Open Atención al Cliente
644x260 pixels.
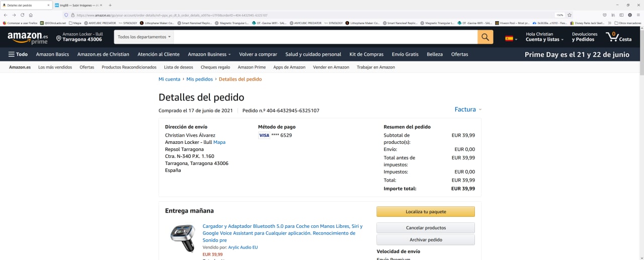[158, 54]
